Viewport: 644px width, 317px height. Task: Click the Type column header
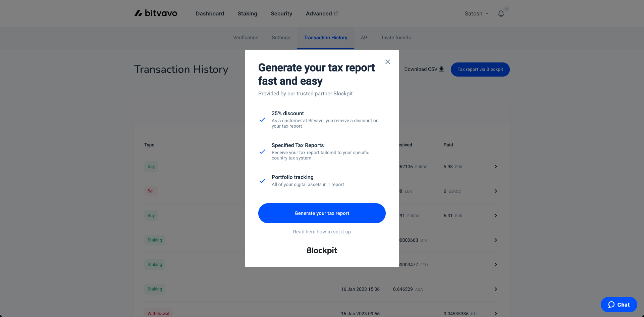click(x=149, y=145)
